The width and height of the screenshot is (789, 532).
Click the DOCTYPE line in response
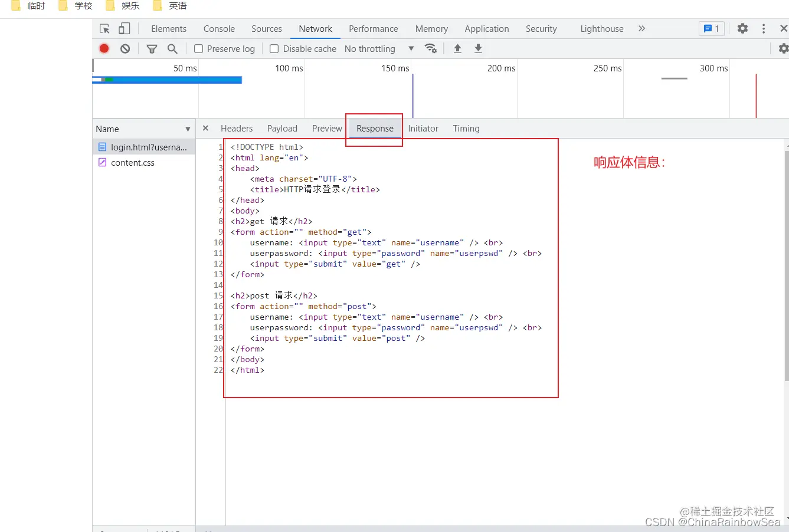pyautogui.click(x=267, y=147)
